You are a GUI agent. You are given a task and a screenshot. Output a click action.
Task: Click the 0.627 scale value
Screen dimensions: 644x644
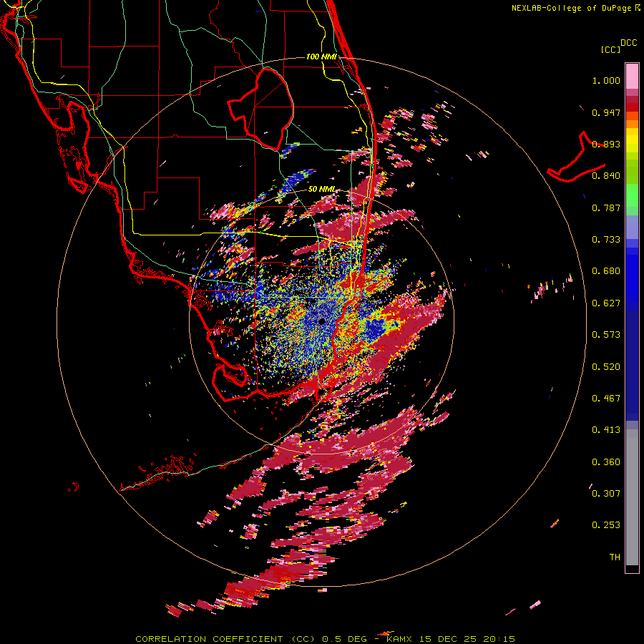[606, 303]
